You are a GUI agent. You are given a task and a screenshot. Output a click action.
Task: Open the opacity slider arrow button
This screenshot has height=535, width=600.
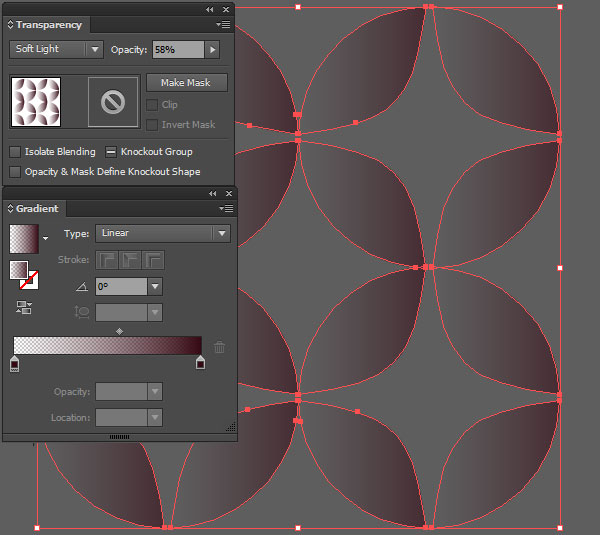[x=212, y=49]
